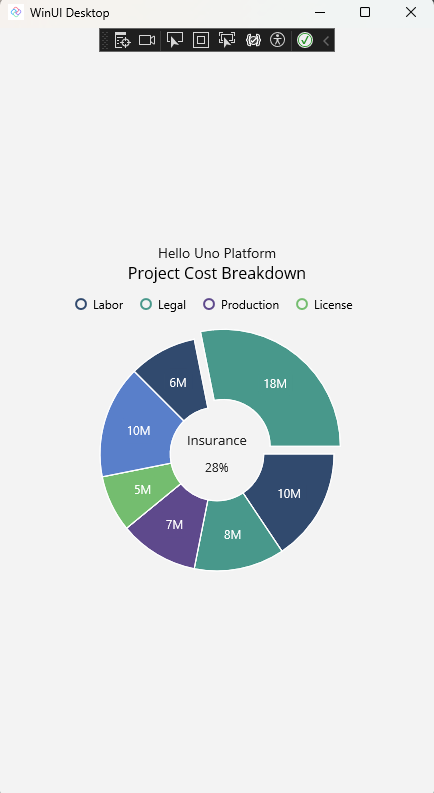Activate the select element pointer tool
This screenshot has height=793, width=434.
pyautogui.click(x=175, y=40)
